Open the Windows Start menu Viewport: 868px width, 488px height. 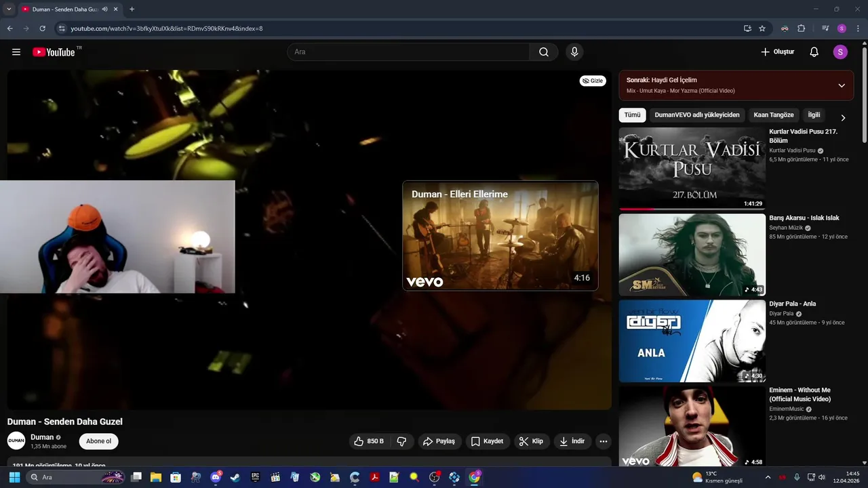point(14,477)
